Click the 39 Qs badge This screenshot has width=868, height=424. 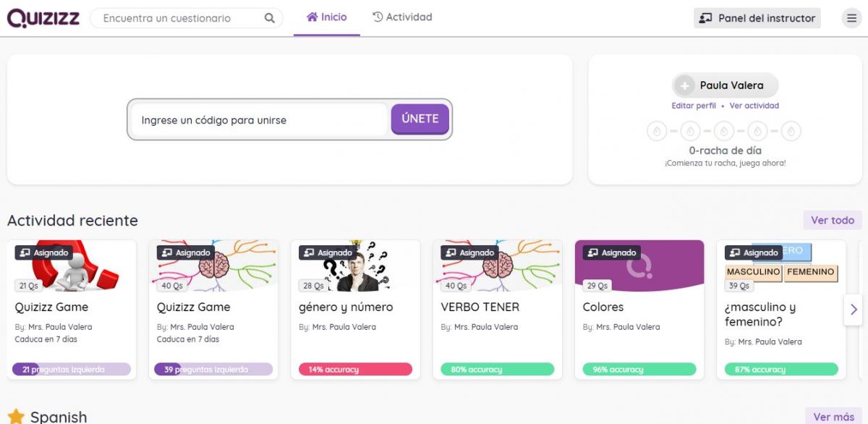click(x=739, y=285)
